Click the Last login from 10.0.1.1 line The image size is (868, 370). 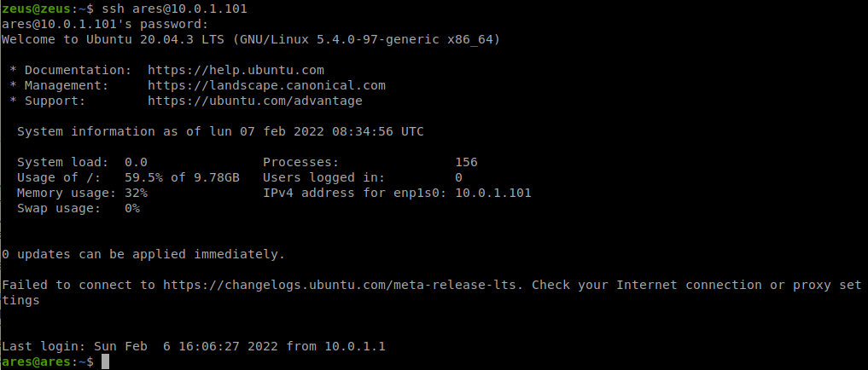pyautogui.click(x=194, y=347)
